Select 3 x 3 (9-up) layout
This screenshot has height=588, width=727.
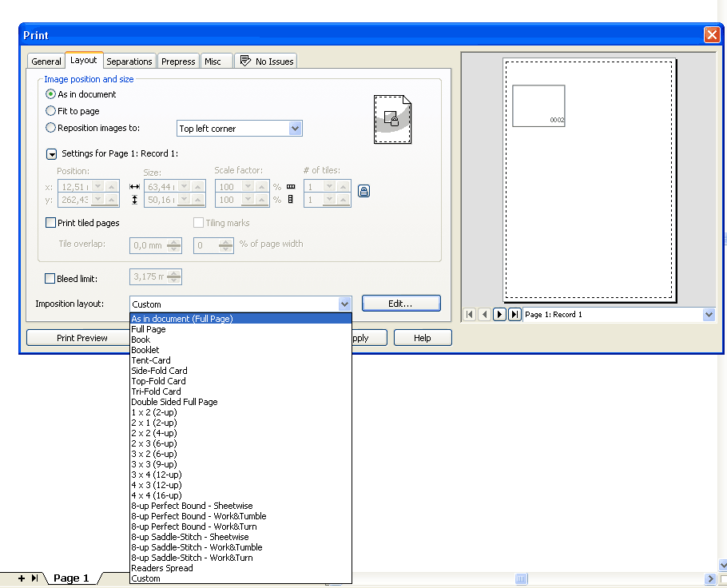point(240,464)
